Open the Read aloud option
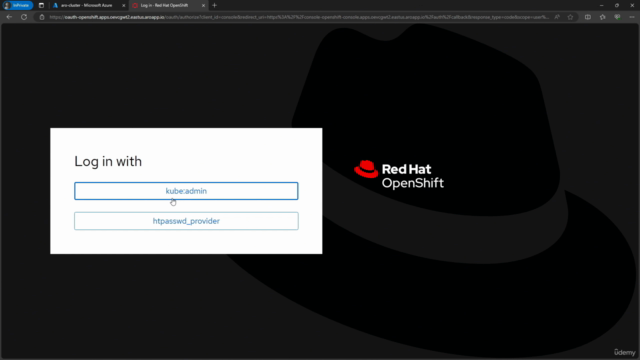This screenshot has width=640, height=360. pos(557,17)
